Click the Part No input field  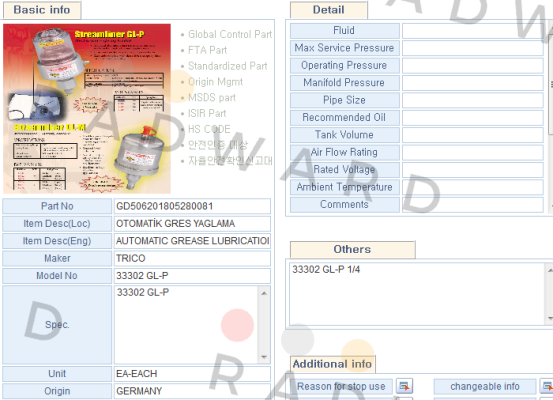(x=192, y=206)
